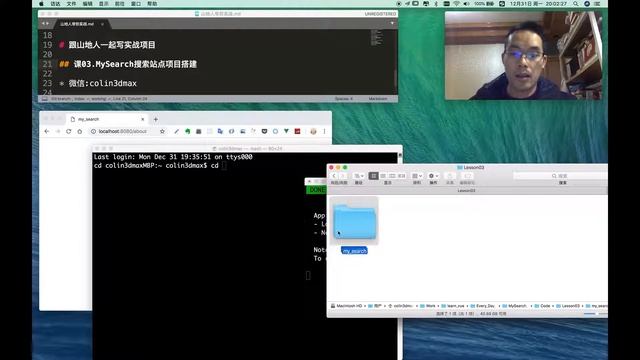Go forward in Chrome browser
This screenshot has width=640, height=360.
[58, 131]
